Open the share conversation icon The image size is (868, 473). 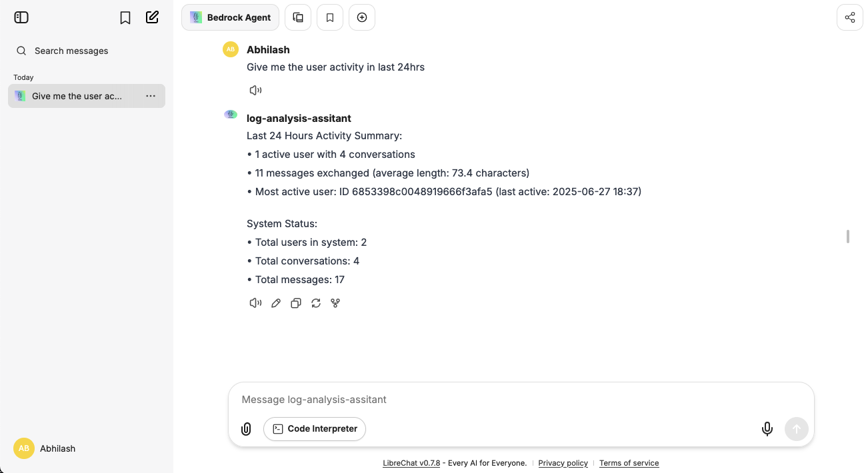pyautogui.click(x=849, y=17)
